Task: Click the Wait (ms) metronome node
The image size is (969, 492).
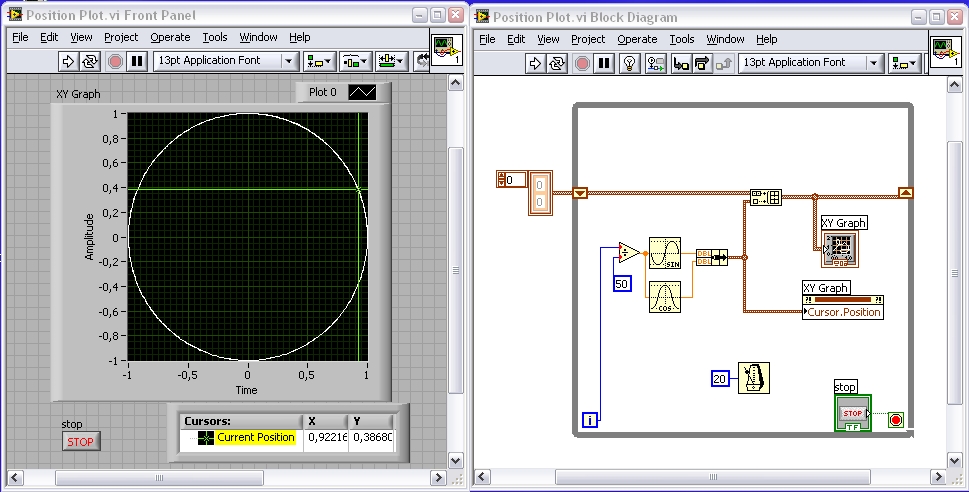Action: point(754,378)
